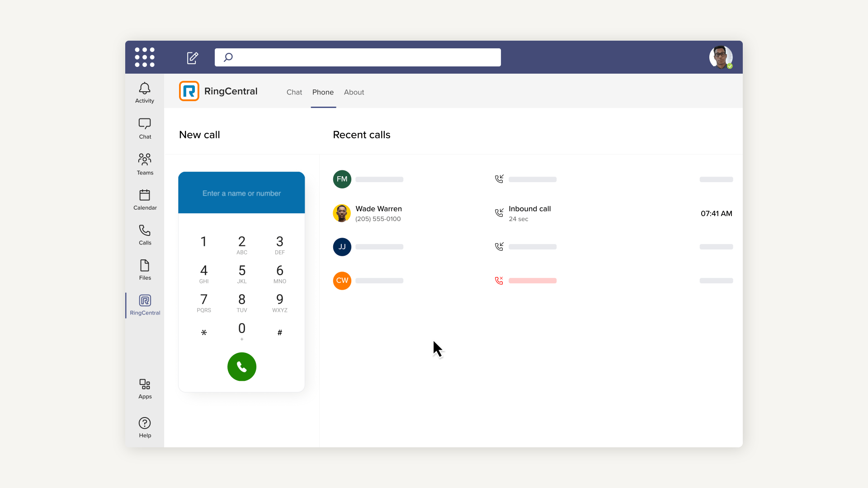Click the user profile avatar top right
The image size is (868, 488).
pos(722,57)
